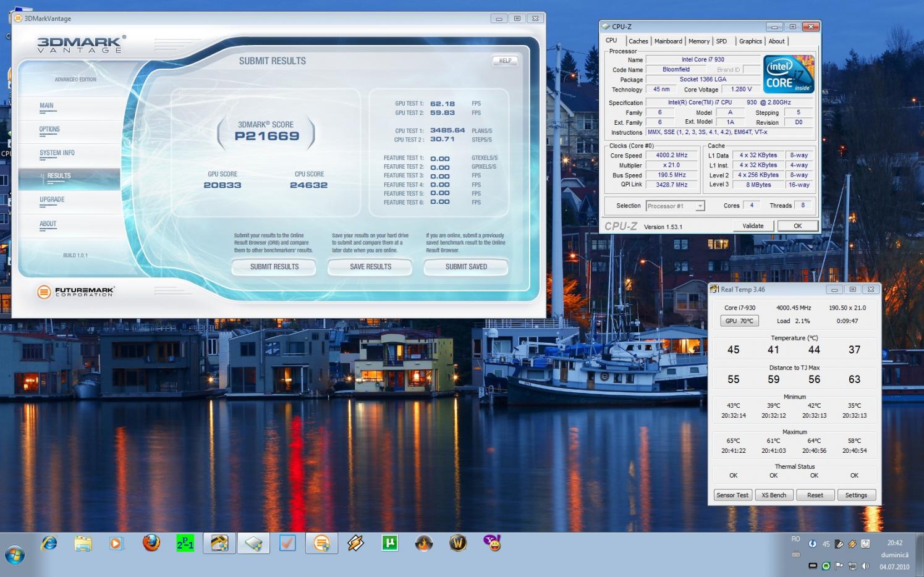Switch to the Memory tab in CPU-Z
Viewport: 924px width, 577px height.
(x=699, y=41)
